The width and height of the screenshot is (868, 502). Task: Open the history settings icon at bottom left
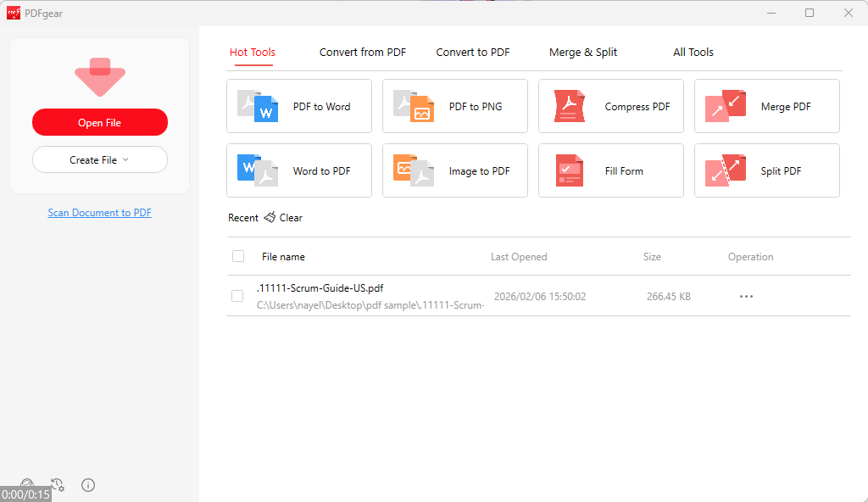click(58, 485)
